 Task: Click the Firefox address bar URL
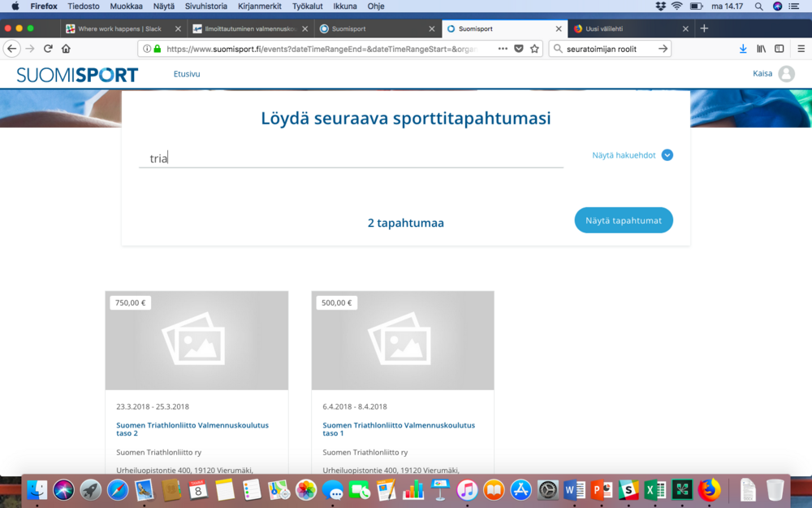point(322,49)
